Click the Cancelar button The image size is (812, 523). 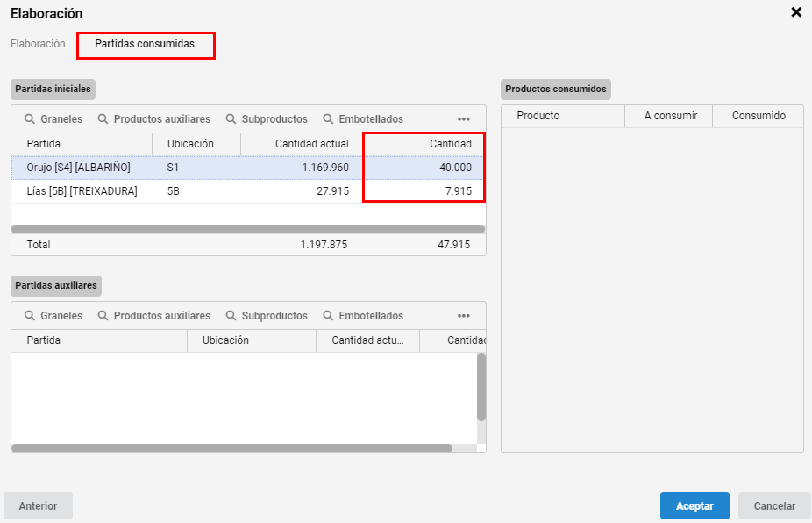coord(774,506)
